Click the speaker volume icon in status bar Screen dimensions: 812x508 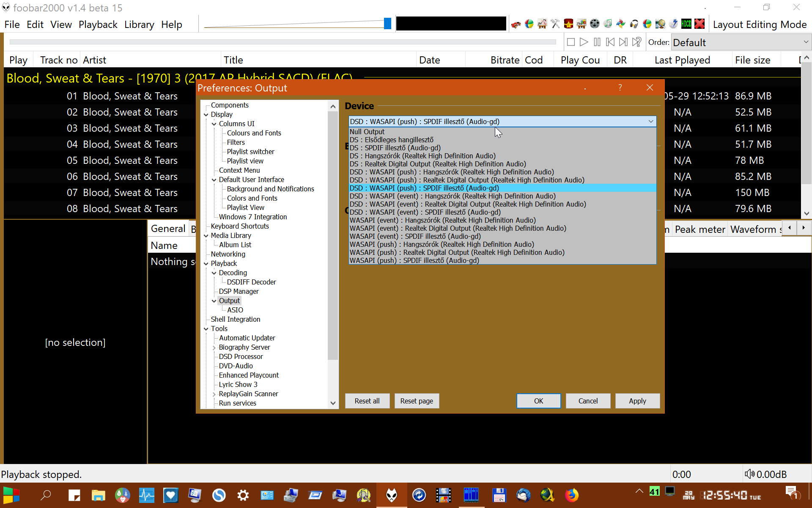(x=749, y=474)
